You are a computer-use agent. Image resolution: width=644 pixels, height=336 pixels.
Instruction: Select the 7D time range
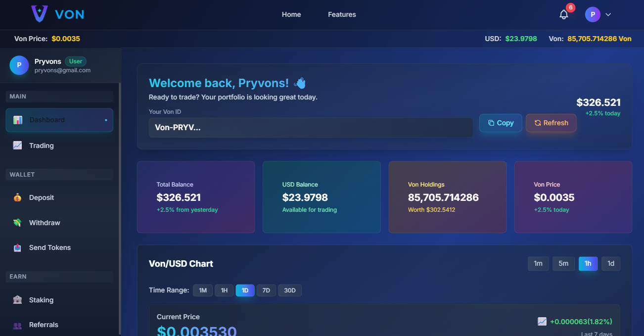coord(266,290)
